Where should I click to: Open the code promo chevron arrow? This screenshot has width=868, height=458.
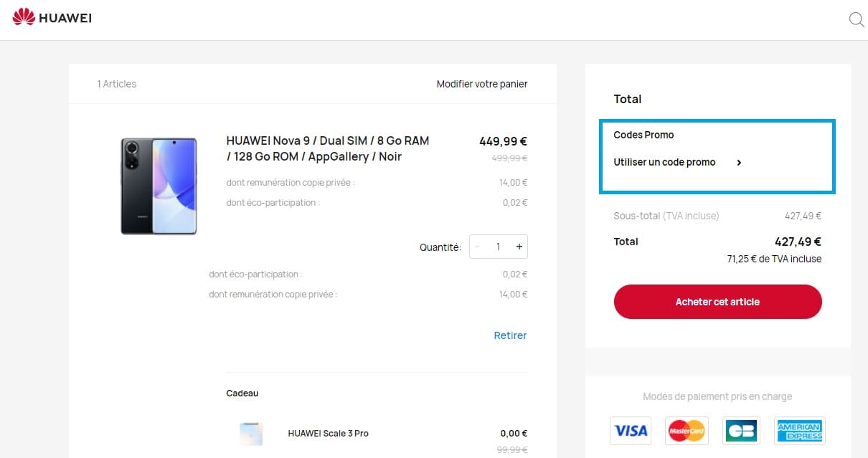(x=739, y=163)
